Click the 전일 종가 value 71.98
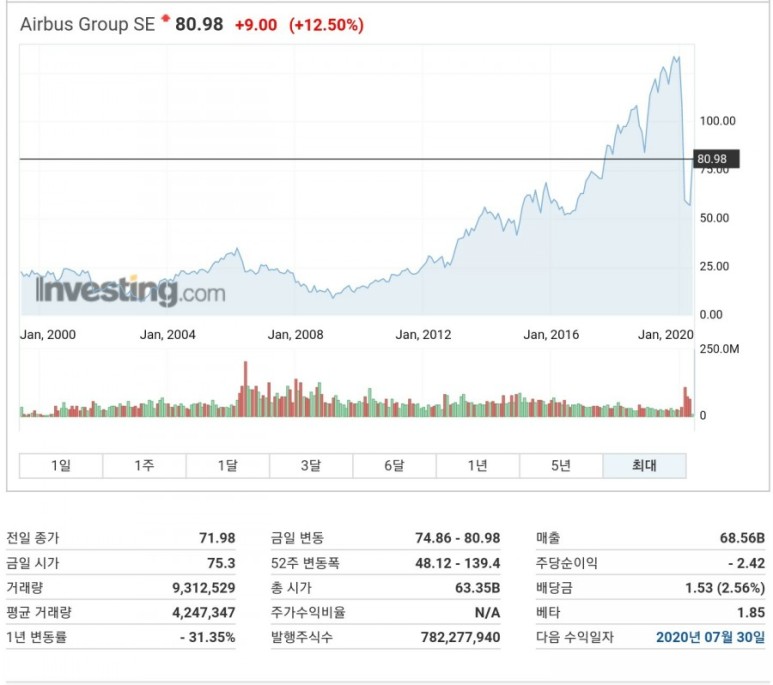 click(217, 538)
